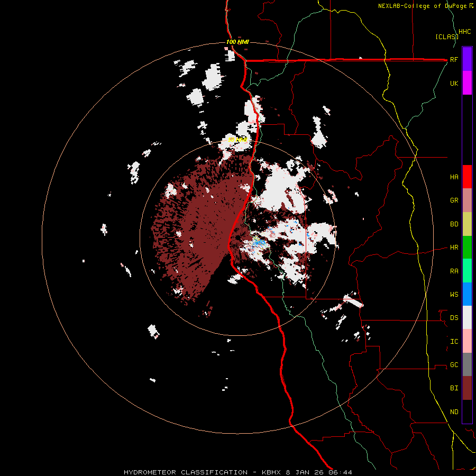Click the 50 NMI range ring label
Viewport: 476px width, 476px height.
pyautogui.click(x=237, y=140)
